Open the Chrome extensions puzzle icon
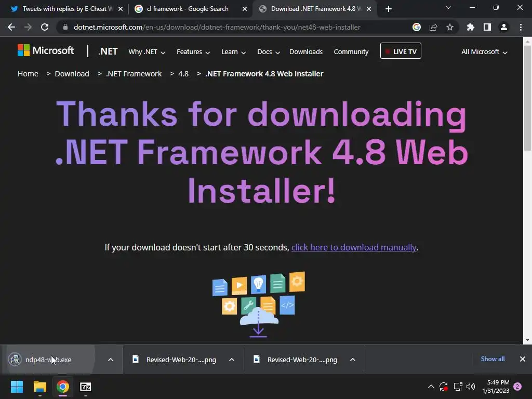This screenshot has width=532, height=399. pyautogui.click(x=471, y=27)
